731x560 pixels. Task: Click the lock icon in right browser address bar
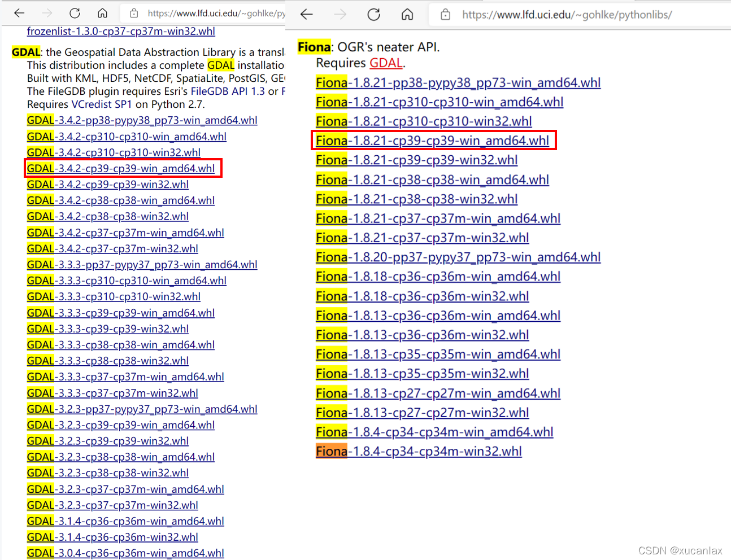pos(446,15)
